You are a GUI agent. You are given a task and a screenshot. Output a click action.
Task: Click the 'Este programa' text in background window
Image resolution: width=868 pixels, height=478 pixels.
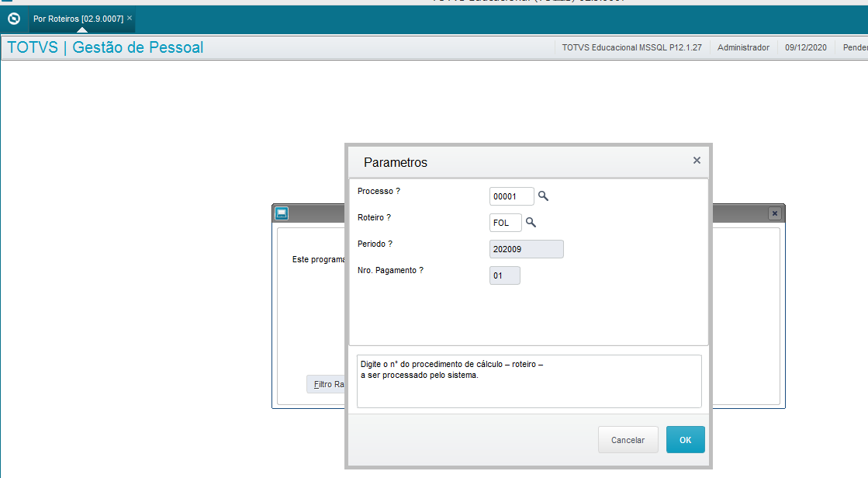(318, 259)
